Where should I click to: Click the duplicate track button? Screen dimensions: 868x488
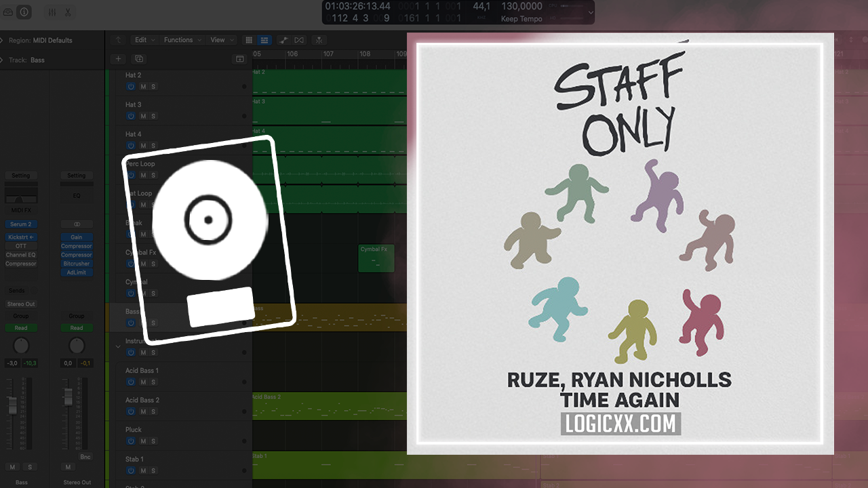coord(139,59)
